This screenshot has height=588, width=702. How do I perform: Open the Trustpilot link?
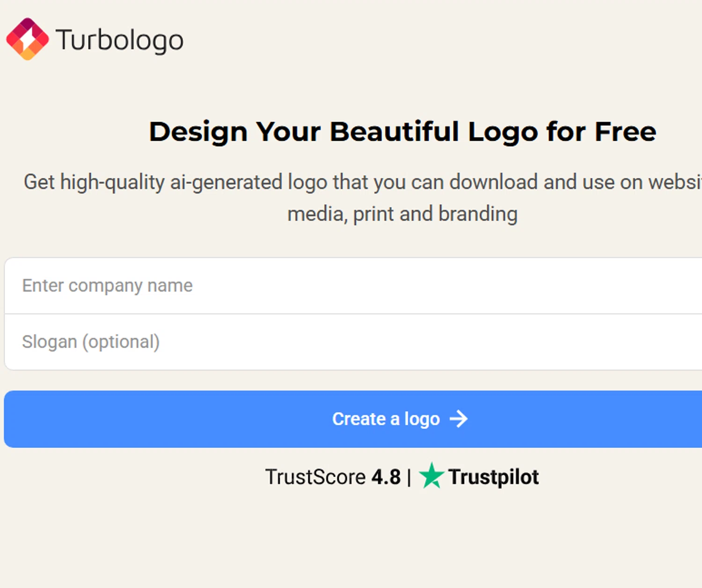point(494,477)
